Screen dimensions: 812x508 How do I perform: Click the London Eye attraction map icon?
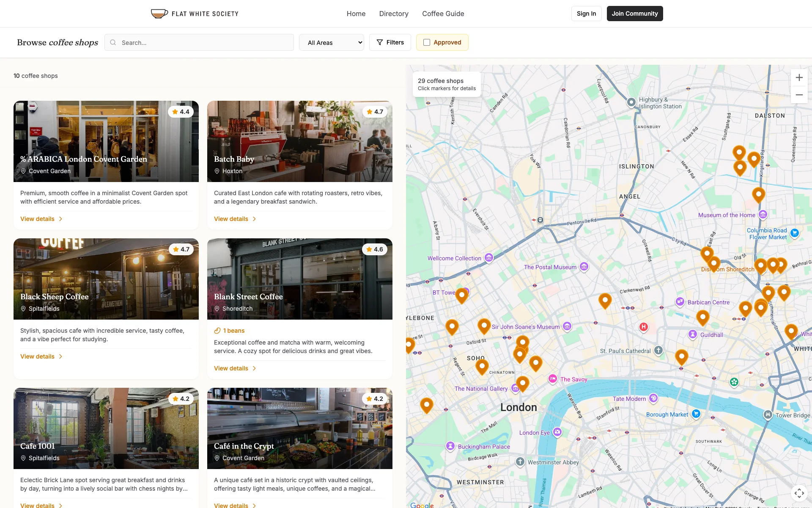click(x=557, y=432)
